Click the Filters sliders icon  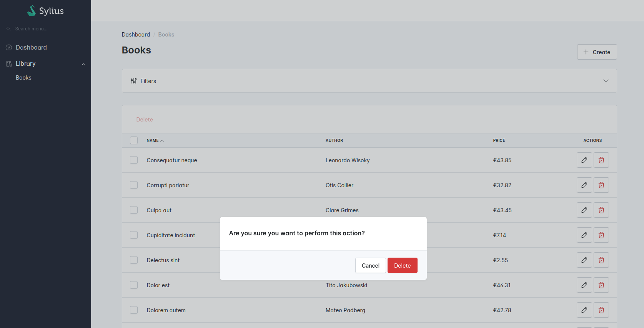pos(134,81)
